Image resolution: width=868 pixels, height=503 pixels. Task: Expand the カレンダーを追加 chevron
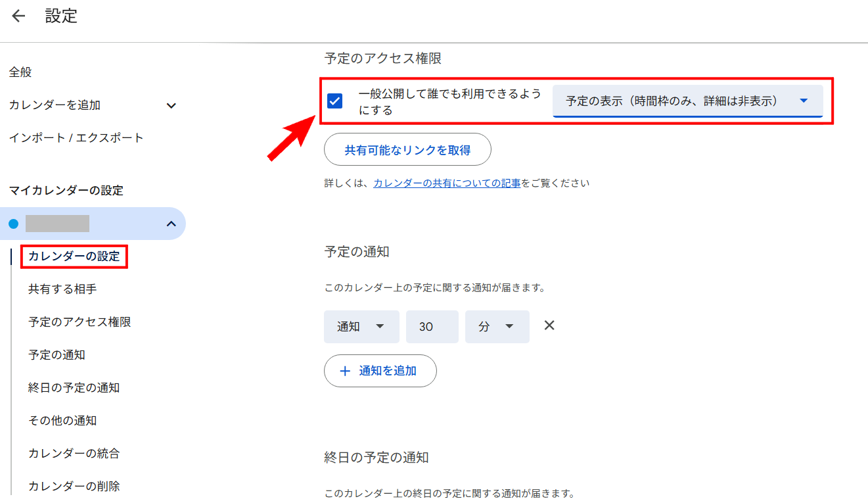[171, 105]
